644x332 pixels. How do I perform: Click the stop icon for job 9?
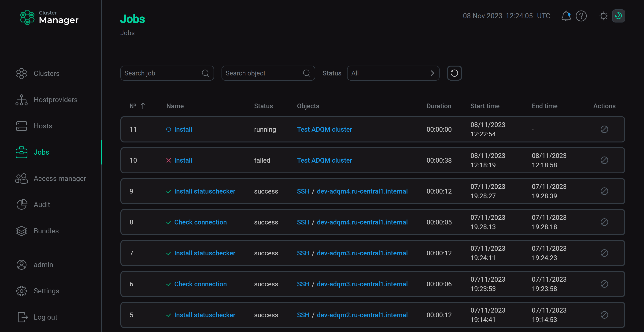pyautogui.click(x=604, y=191)
